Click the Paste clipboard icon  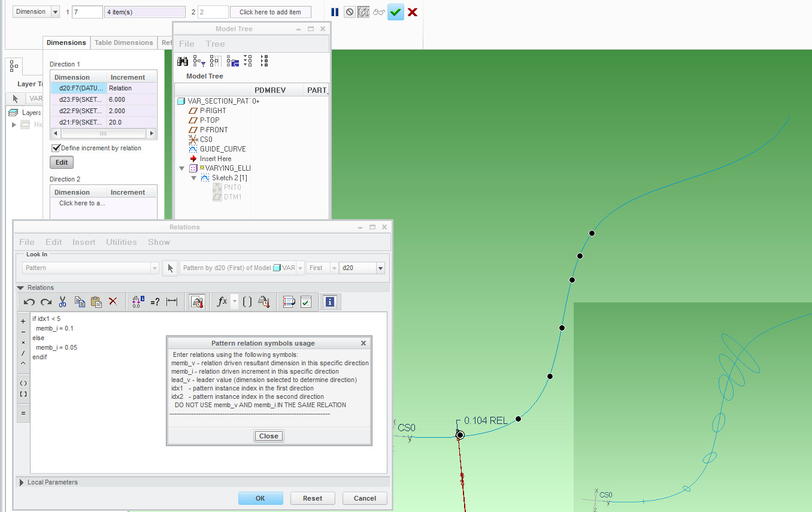point(96,302)
